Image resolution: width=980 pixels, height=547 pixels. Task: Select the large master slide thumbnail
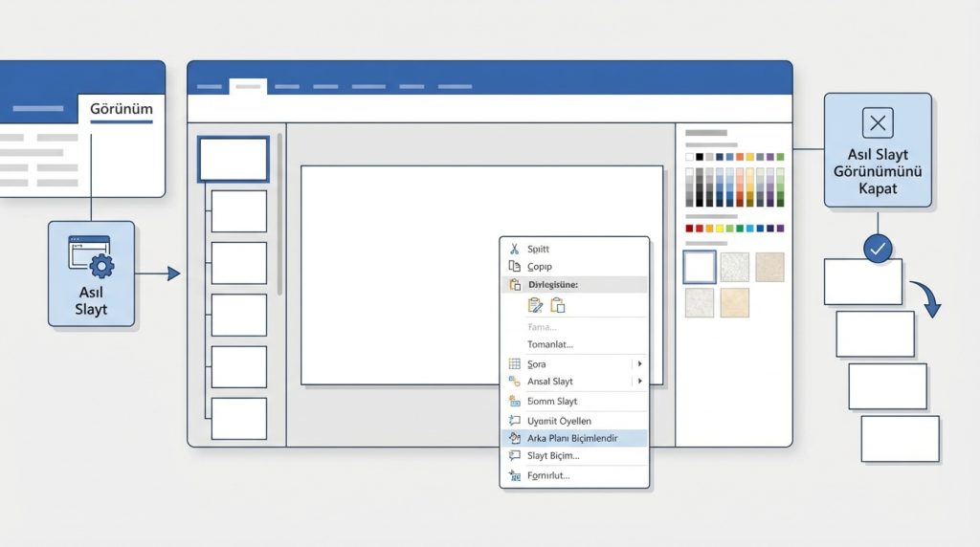point(234,160)
